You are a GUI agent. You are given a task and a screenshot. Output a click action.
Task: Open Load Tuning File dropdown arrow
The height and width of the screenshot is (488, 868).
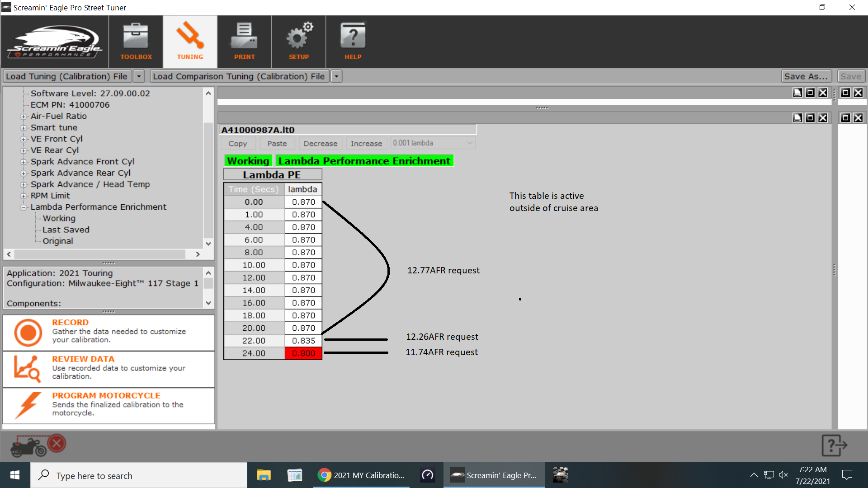click(139, 76)
